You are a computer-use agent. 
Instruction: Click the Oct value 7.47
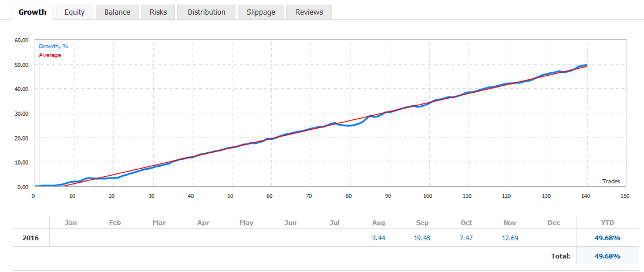pos(466,238)
